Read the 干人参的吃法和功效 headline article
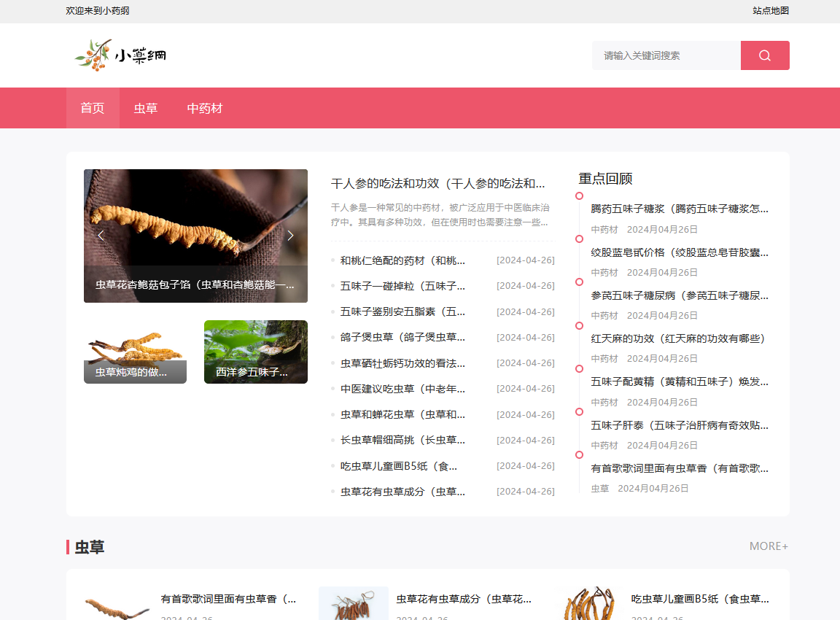The image size is (840, 620). tap(437, 184)
